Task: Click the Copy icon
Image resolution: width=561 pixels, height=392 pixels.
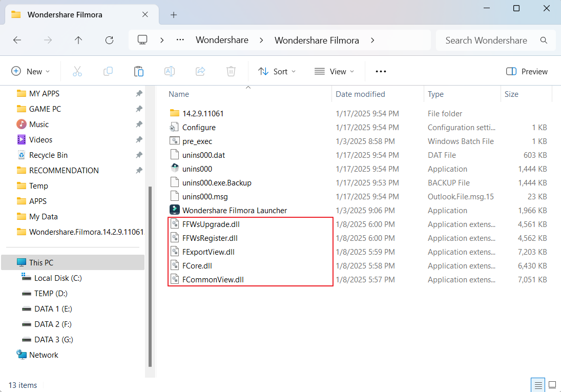Action: tap(108, 71)
